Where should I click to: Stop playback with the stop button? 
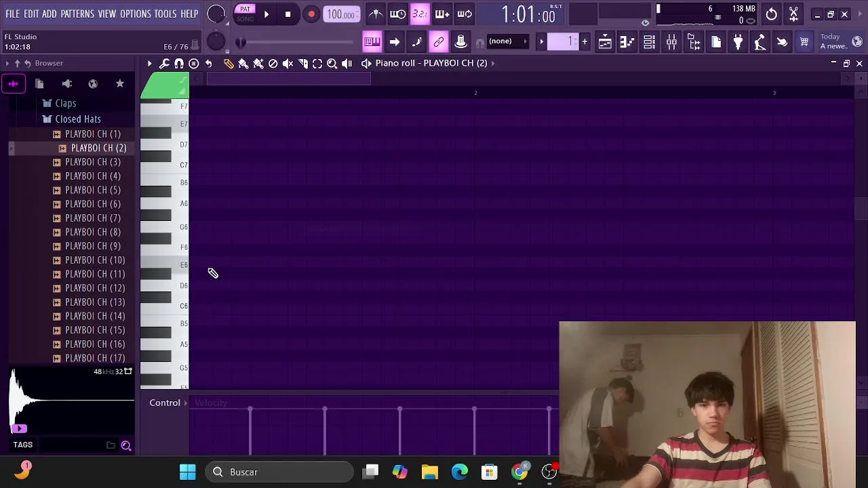pos(288,14)
